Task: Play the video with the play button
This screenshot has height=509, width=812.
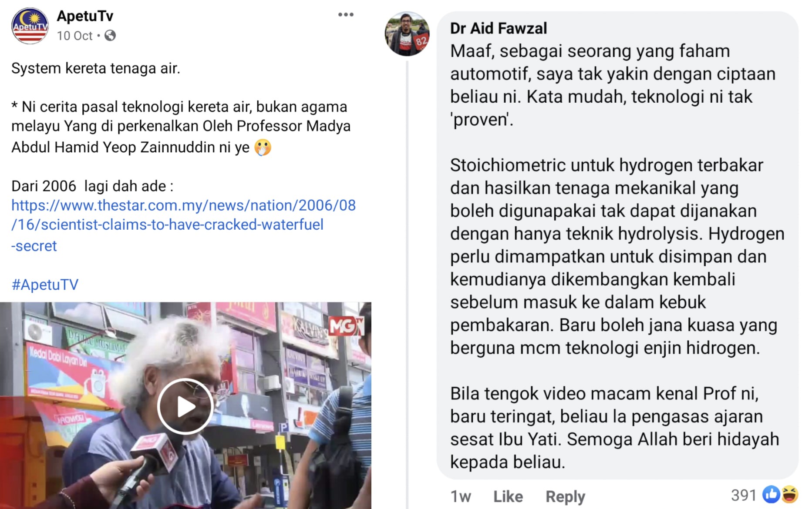Action: click(185, 406)
